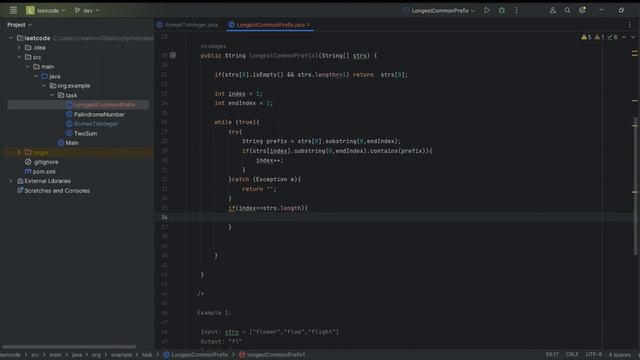Select .gitignore file
The height and width of the screenshot is (360, 640).
click(x=45, y=162)
